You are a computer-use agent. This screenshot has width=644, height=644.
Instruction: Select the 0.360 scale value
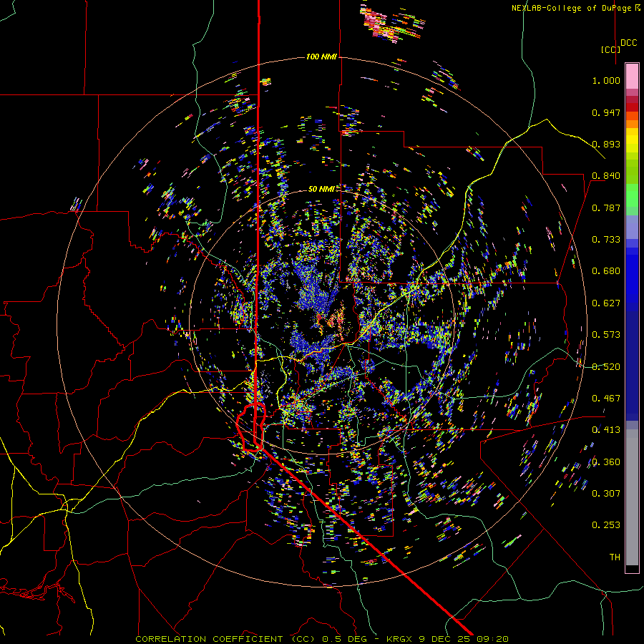[x=606, y=462]
